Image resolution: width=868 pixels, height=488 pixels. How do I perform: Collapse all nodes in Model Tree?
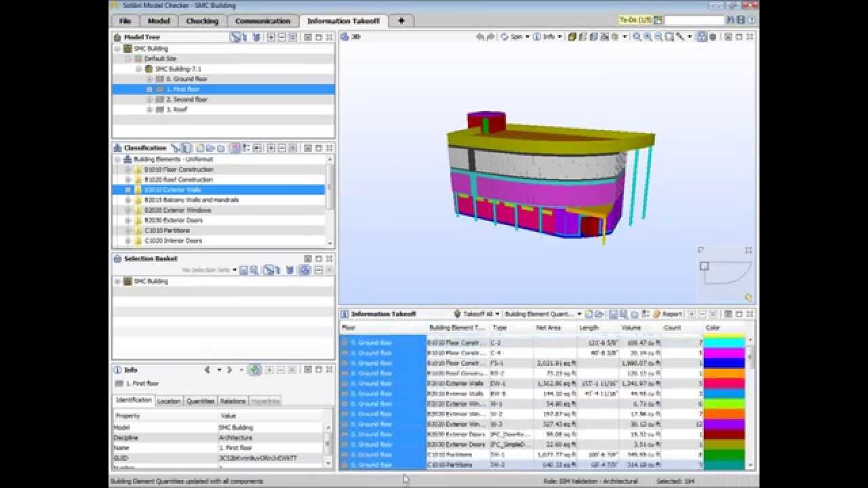point(281,37)
